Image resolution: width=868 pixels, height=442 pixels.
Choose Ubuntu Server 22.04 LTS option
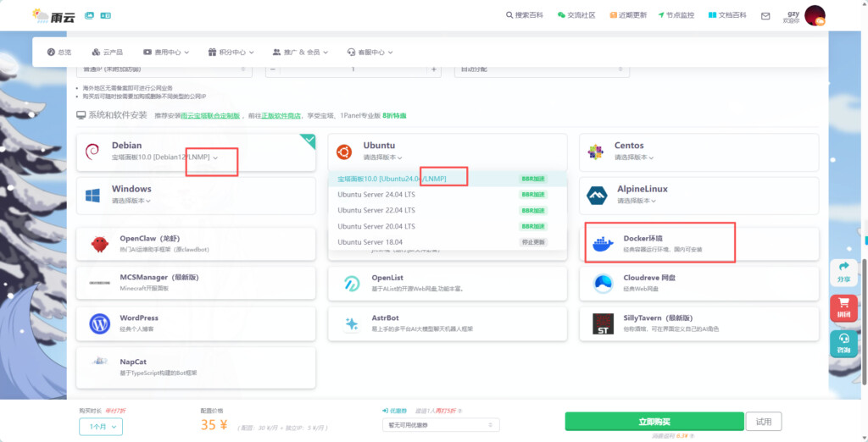(448, 210)
